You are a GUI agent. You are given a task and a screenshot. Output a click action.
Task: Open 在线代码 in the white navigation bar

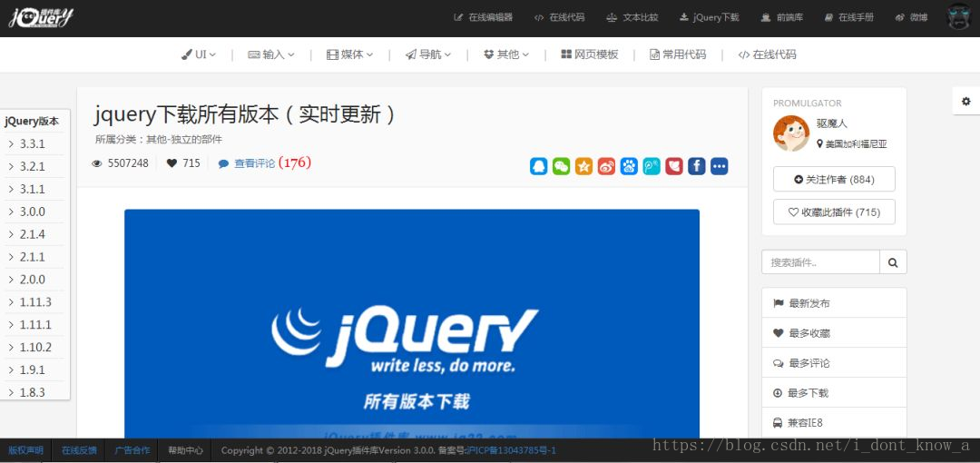767,54
